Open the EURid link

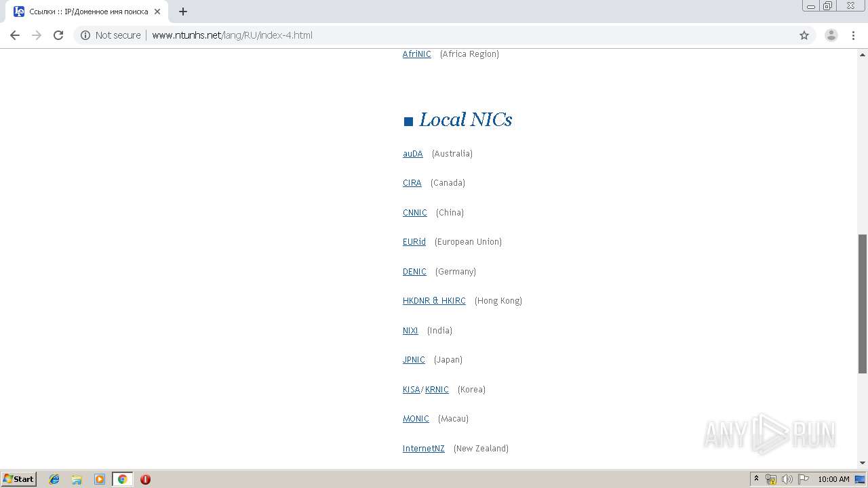point(414,242)
